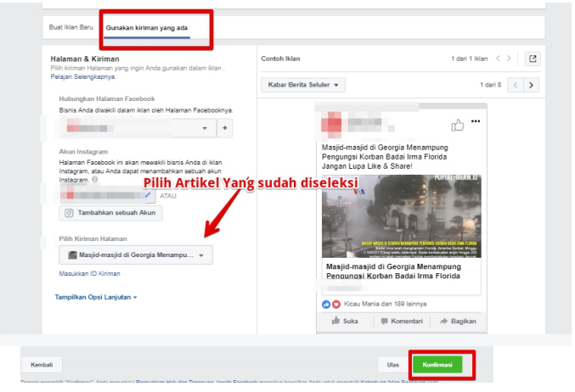
Task: Click the green Konfirmasi button
Action: click(437, 365)
